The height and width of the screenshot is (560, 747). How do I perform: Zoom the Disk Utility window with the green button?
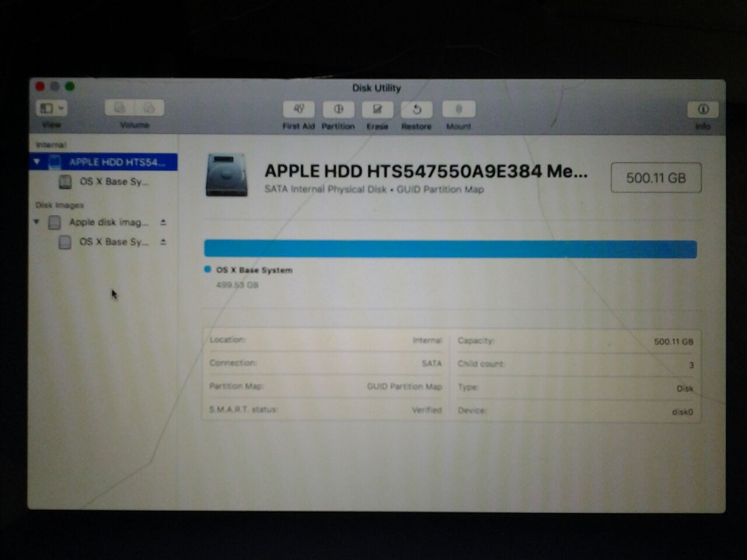tap(70, 86)
